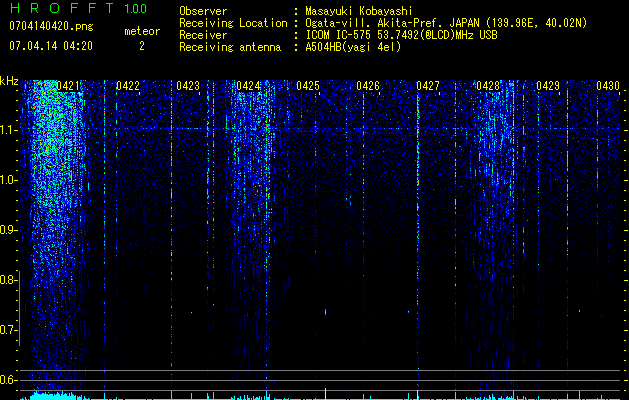This screenshot has height=400, width=629.
Task: Click the version number 1.0.0
Action: tap(136, 8)
